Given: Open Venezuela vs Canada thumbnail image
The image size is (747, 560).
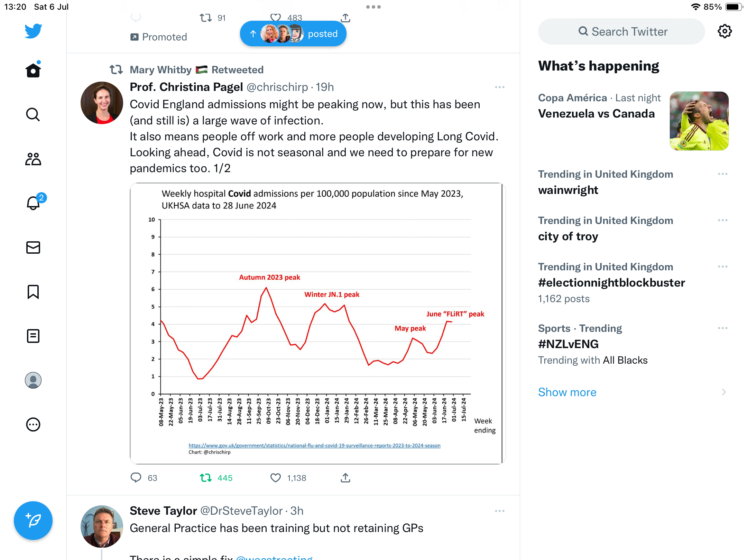Looking at the screenshot, I should point(699,121).
